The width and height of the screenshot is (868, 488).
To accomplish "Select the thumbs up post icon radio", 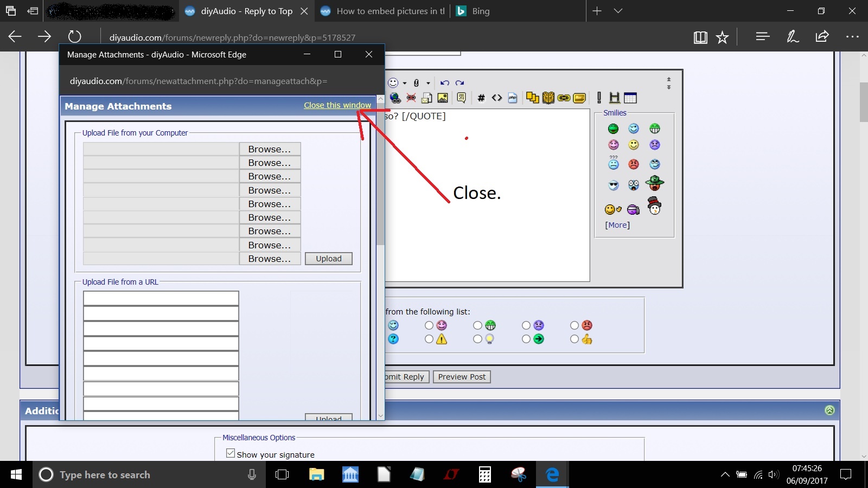I will point(575,339).
